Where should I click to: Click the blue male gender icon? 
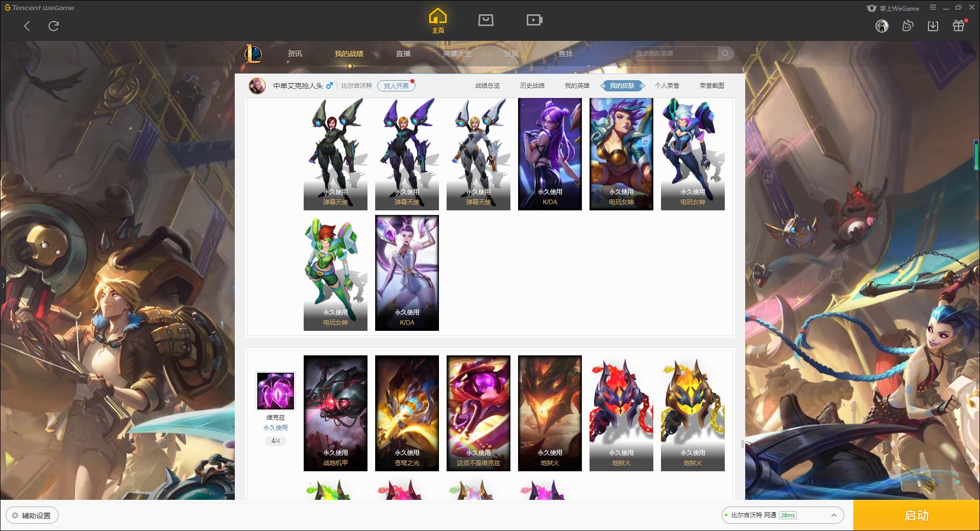click(x=330, y=85)
